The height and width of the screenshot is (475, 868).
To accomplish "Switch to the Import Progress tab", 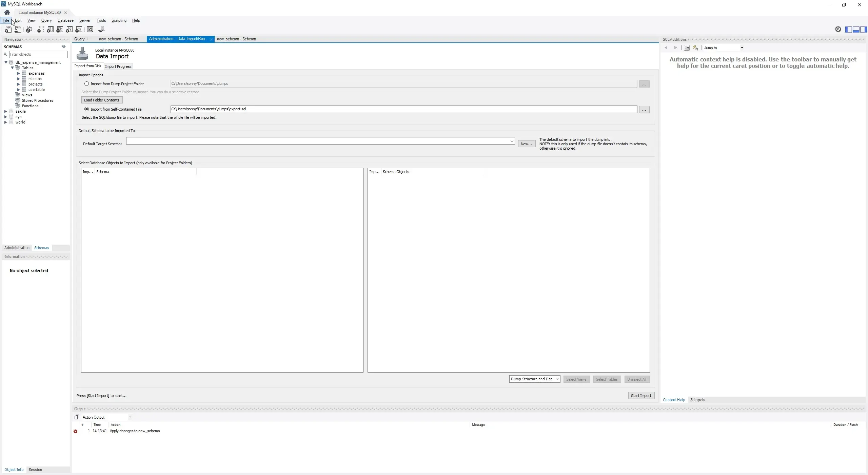I will [118, 66].
